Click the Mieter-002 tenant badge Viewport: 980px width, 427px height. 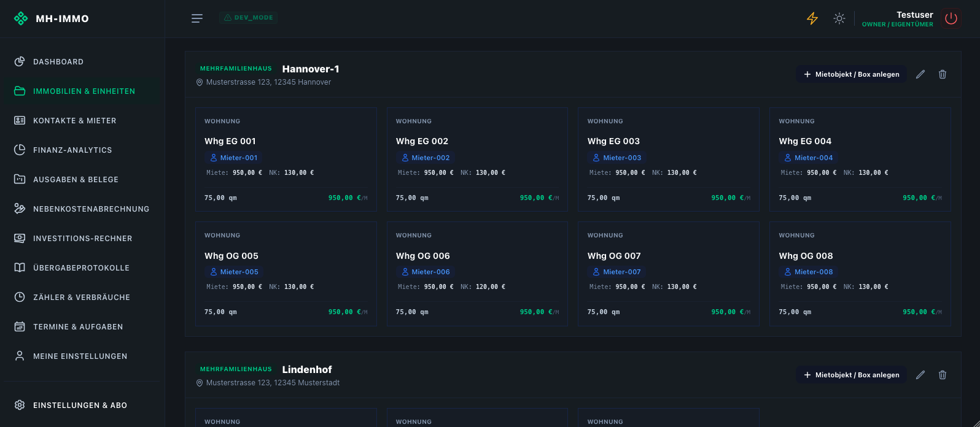tap(426, 158)
